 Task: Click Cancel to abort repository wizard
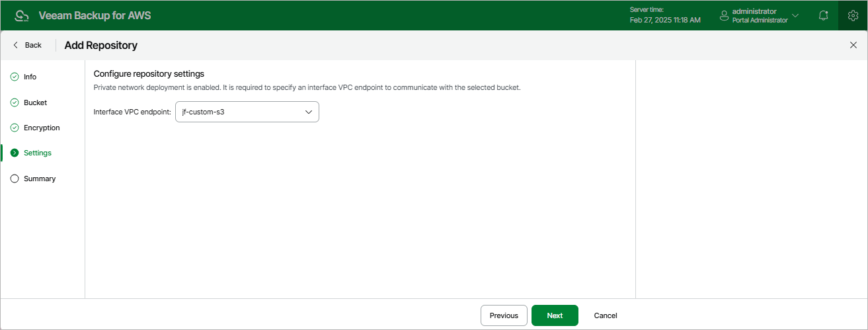point(606,315)
